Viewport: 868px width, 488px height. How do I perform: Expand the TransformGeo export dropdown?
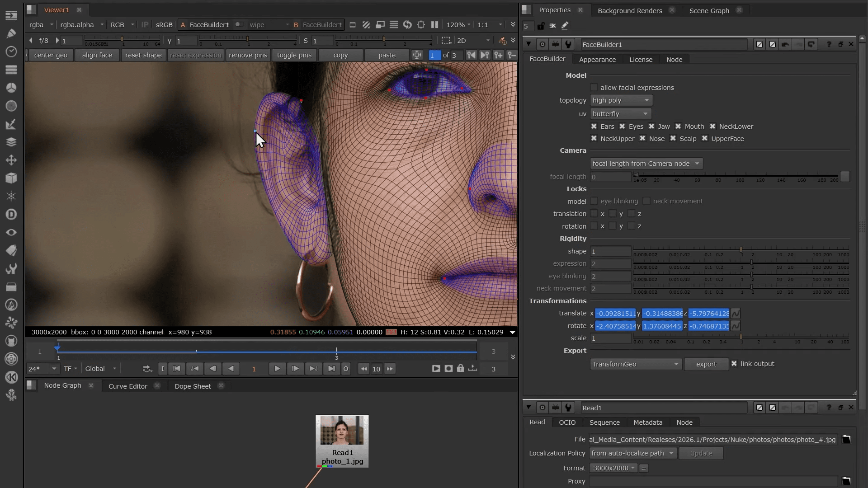coord(635,364)
